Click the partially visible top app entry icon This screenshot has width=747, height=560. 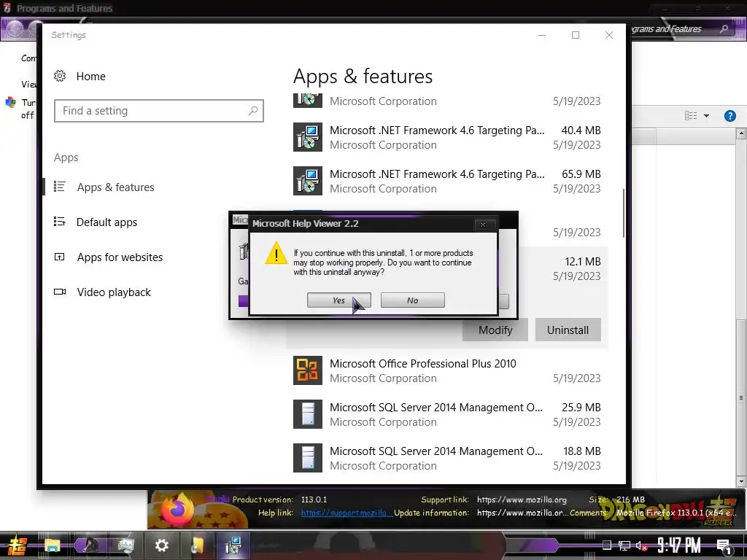coord(308,101)
